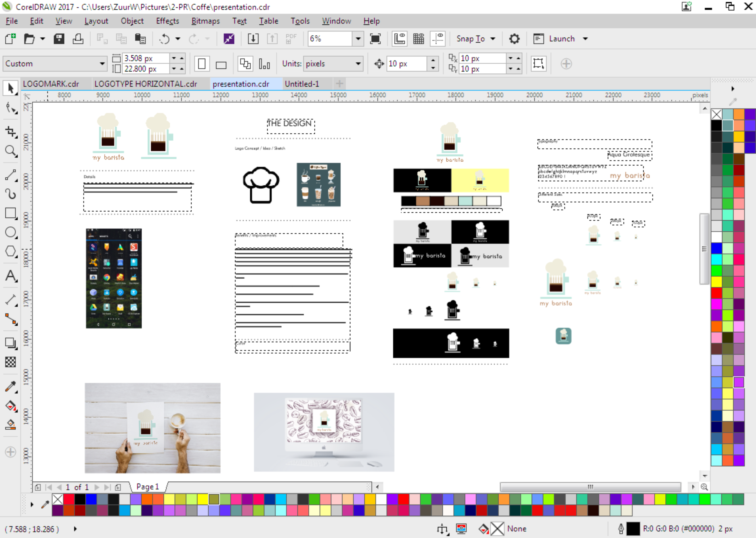Screen dimensions: 756x538
Task: Switch page to landscape orientation
Action: tap(221, 64)
